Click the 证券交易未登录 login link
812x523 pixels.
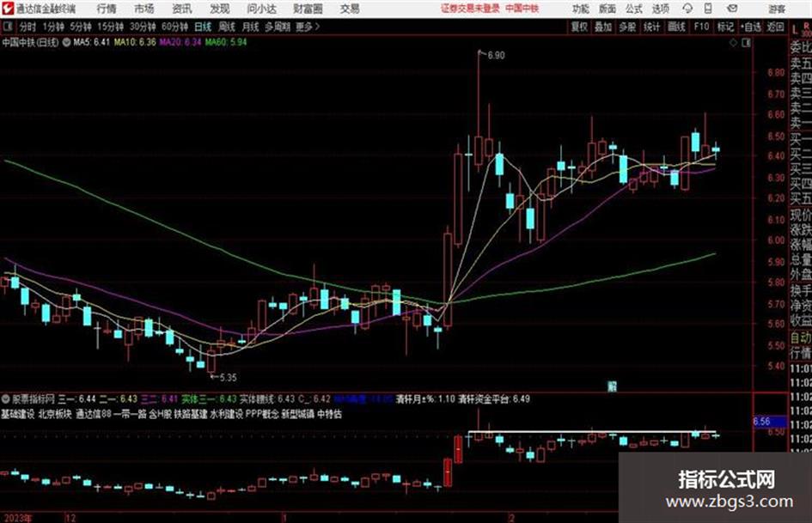tap(470, 9)
